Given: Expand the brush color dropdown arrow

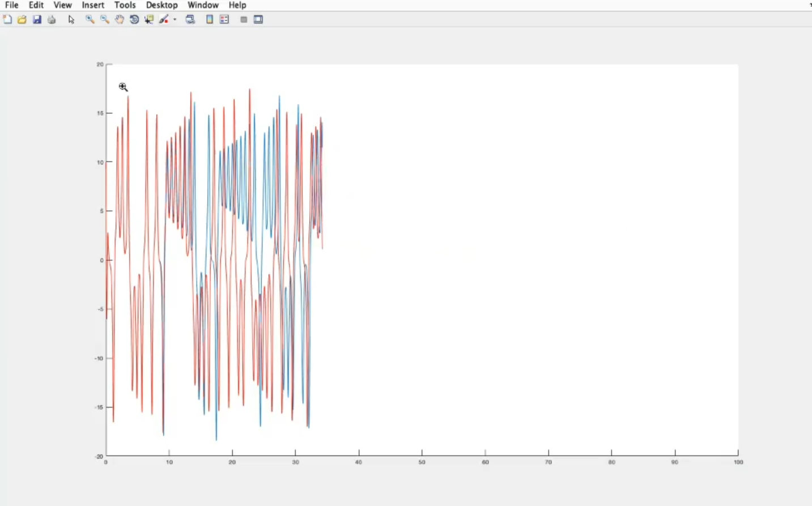Looking at the screenshot, I should [175, 19].
